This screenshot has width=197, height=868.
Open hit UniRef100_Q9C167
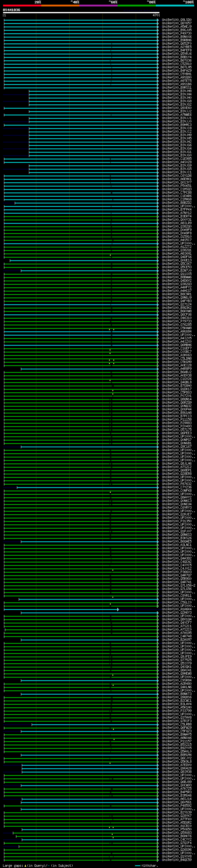tap(177, 447)
